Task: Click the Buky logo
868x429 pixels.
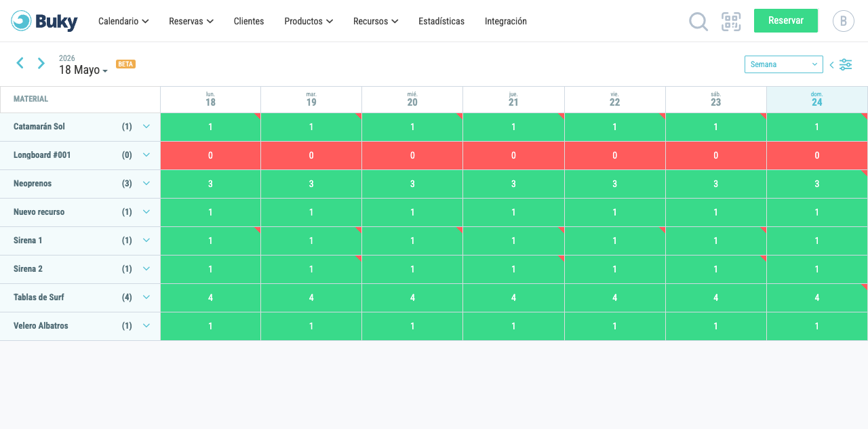Action: pos(45,21)
